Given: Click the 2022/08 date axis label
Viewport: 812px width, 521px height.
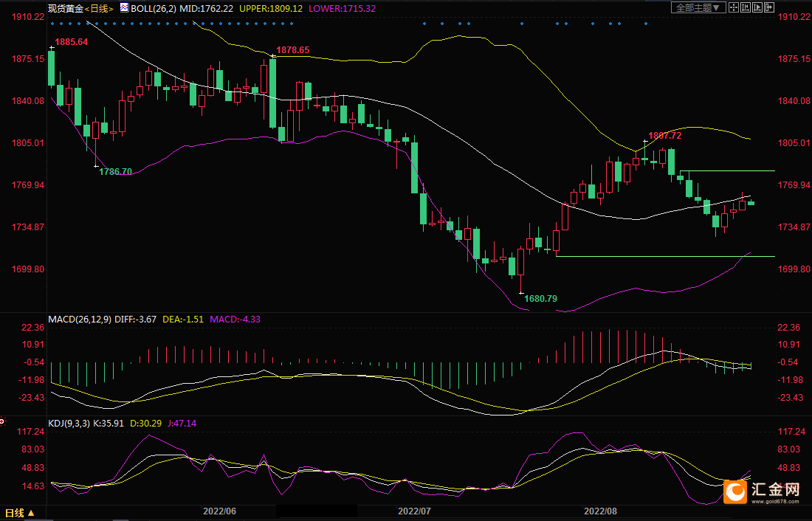Looking at the screenshot, I should pos(601,511).
